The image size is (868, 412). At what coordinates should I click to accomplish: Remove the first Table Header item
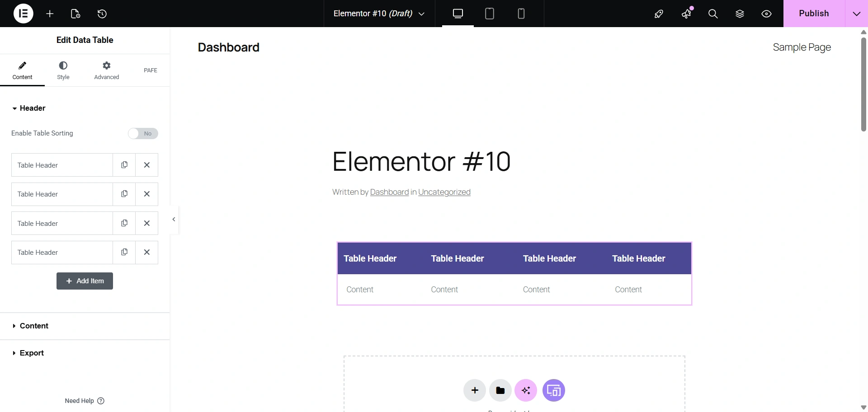coord(147,165)
